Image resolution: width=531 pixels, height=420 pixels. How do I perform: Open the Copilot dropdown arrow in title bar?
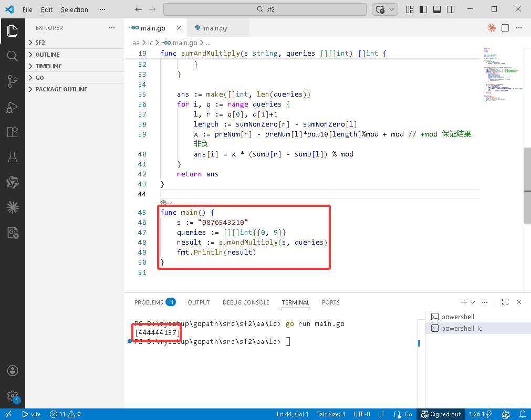point(392,9)
